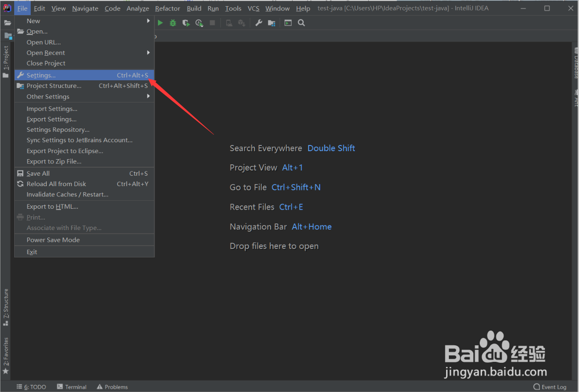Viewport: 579px width, 392px height.
Task: Click 'Ctrl+Shift+N' shortcut hint text
Action: pyautogui.click(x=296, y=187)
